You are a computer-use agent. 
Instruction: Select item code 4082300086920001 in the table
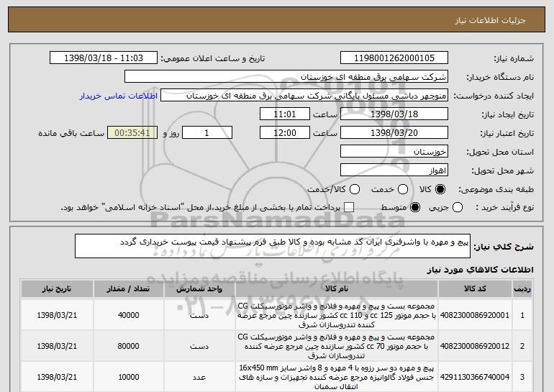point(483,314)
